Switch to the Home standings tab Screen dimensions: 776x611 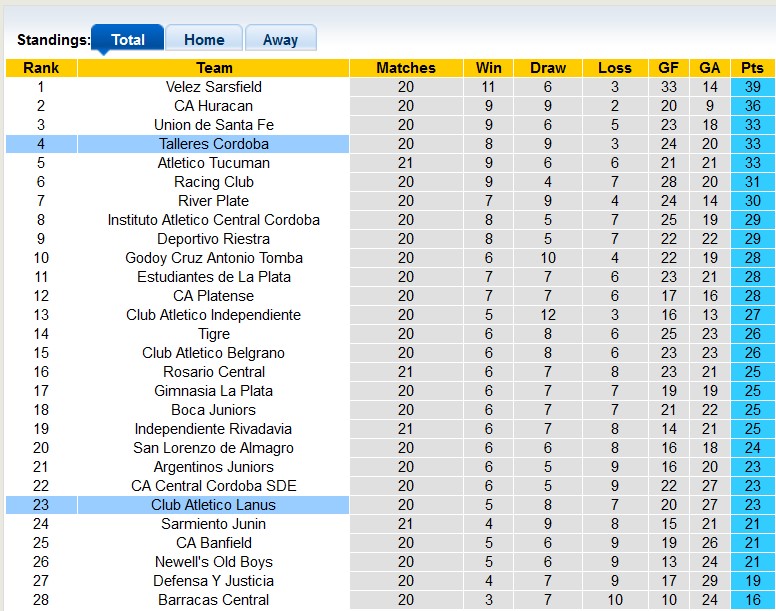pyautogui.click(x=204, y=40)
